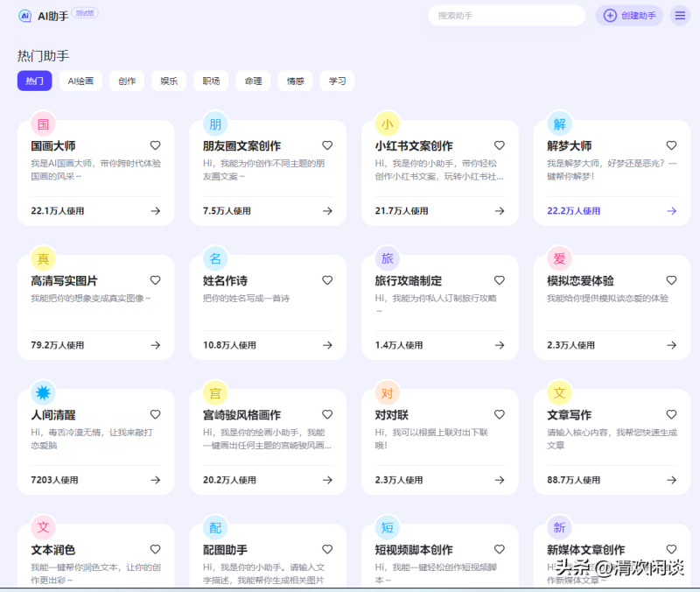The height and width of the screenshot is (592, 700).
Task: Toggle heart on 模拟恋爱体验 card
Action: (671, 280)
